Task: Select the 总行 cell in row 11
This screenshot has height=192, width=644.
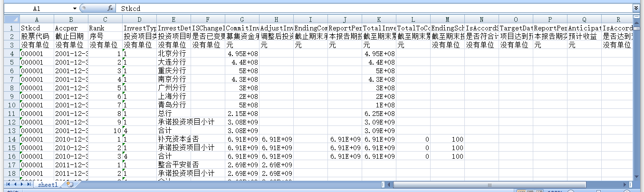Action: tap(173, 114)
